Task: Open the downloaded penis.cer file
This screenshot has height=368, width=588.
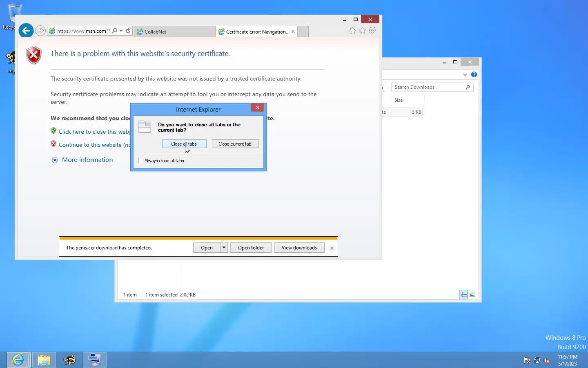Action: (207, 248)
